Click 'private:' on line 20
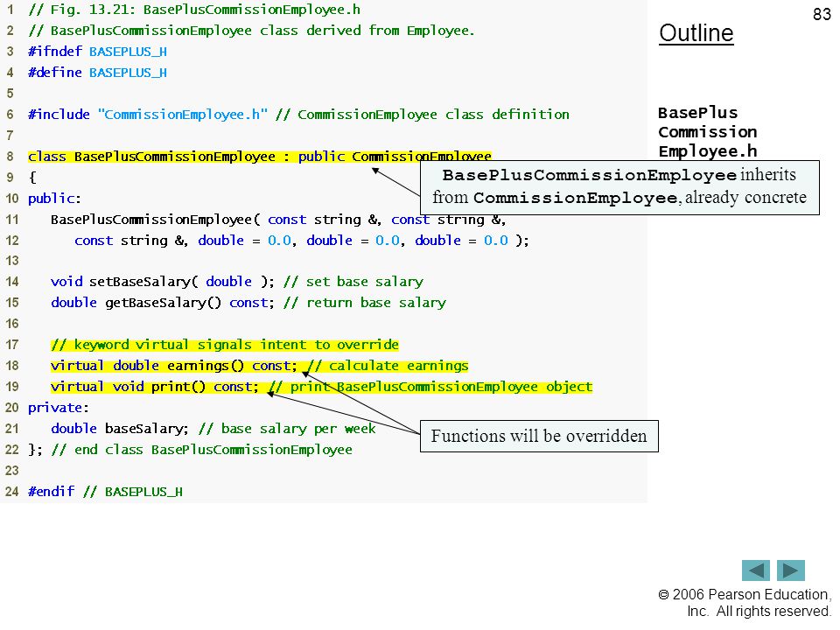 [x=59, y=408]
